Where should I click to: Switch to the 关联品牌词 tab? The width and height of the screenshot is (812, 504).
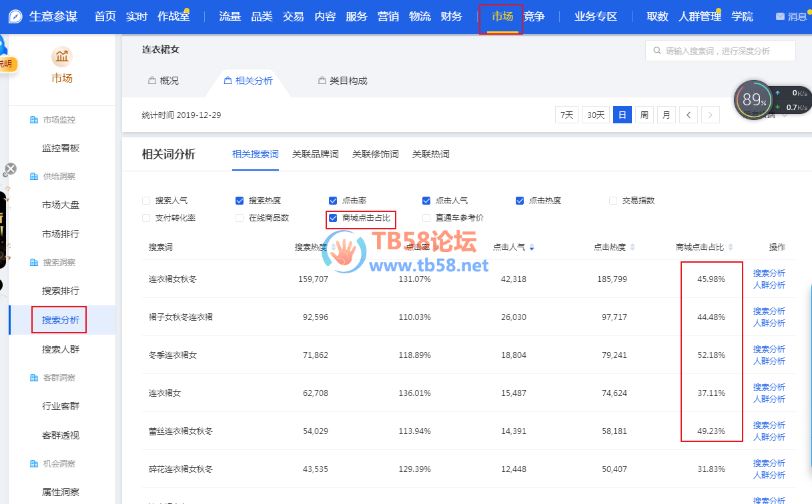pyautogui.click(x=316, y=155)
